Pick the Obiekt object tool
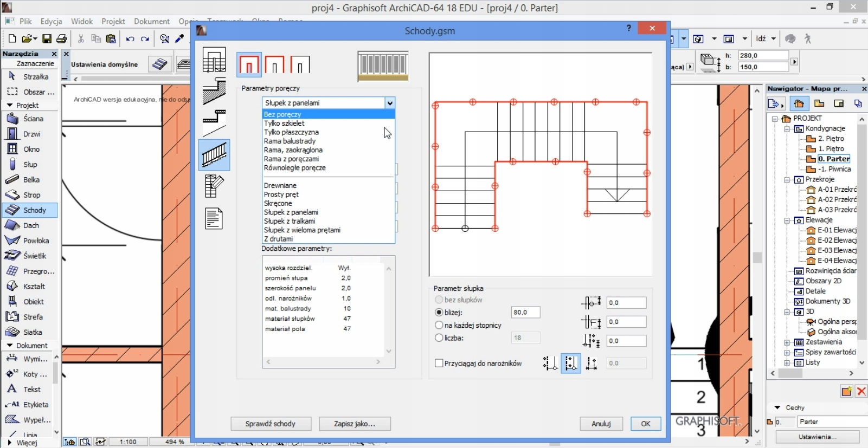This screenshot has width=868, height=448. coord(30,302)
